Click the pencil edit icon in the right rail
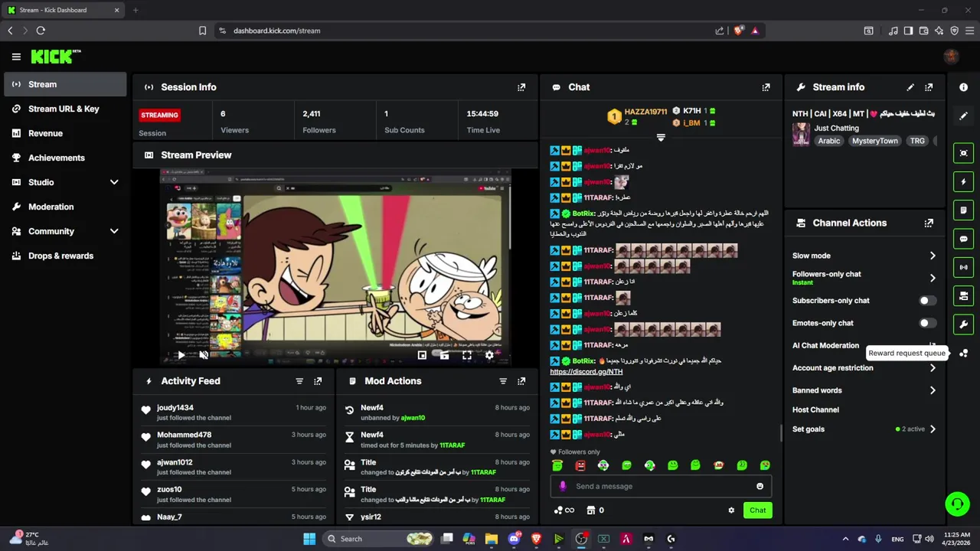Screen dimensions: 980x551 point(963,116)
